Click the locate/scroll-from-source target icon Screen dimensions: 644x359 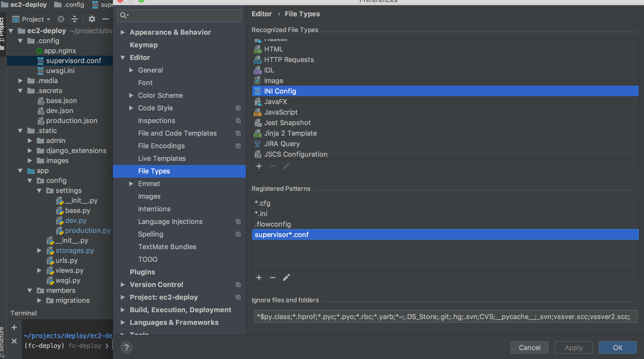61,19
